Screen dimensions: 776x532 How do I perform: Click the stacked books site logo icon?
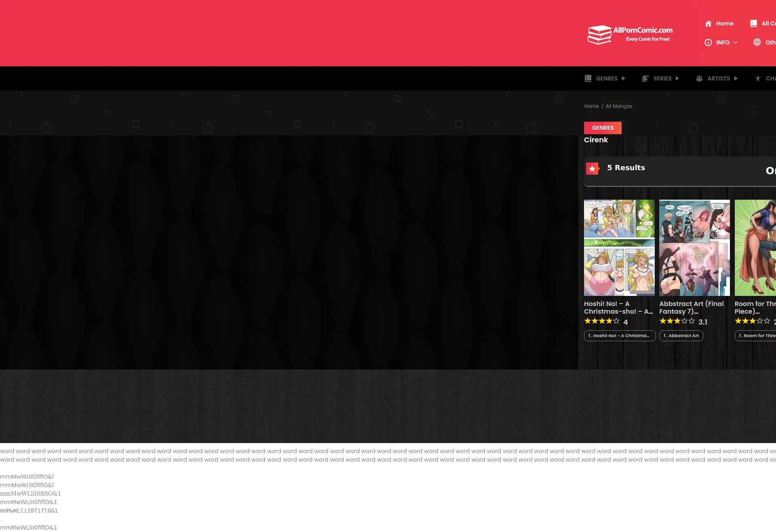tap(599, 35)
